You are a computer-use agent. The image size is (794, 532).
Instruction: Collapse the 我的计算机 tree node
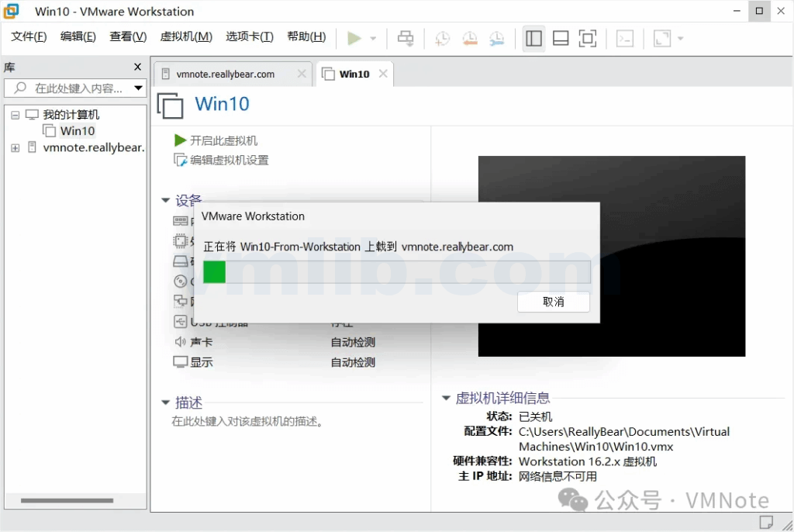click(15, 115)
